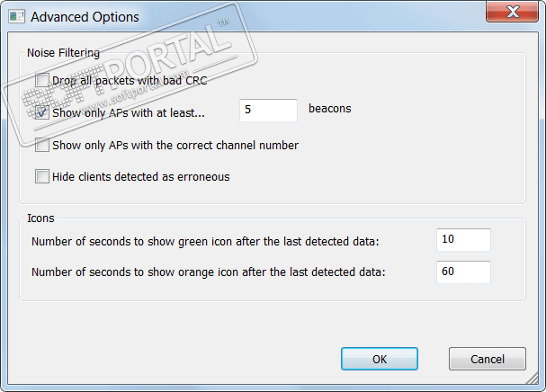The height and width of the screenshot is (392, 546).
Task: Click the 'Drop all packets with bad CRC' label text
Action: [x=130, y=81]
